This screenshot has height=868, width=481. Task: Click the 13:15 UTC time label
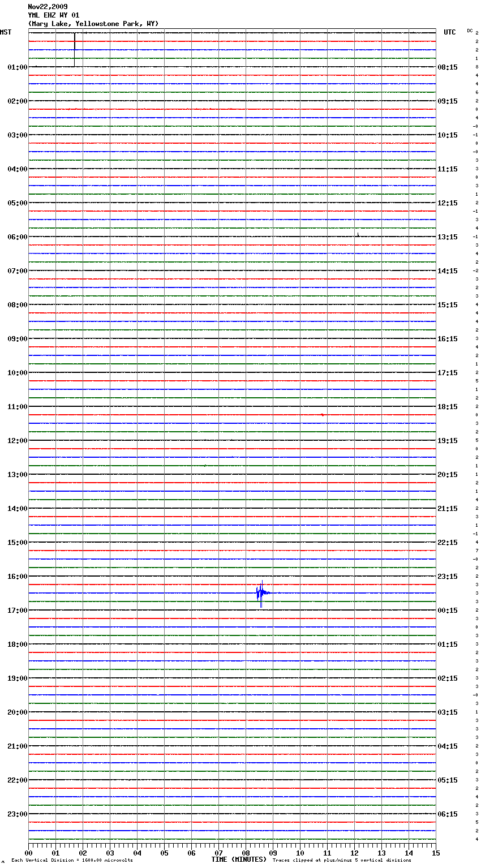[448, 237]
